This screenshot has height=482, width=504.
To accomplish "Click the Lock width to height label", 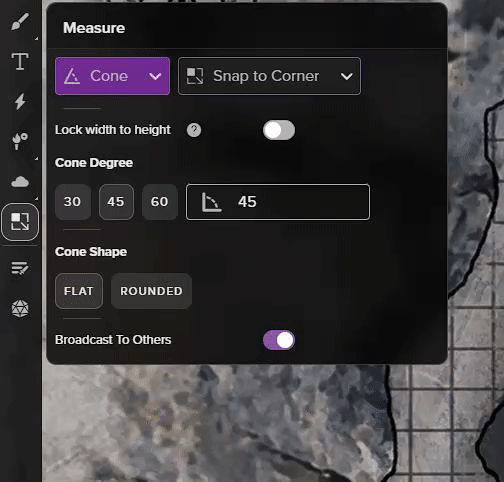I will pyautogui.click(x=113, y=130).
